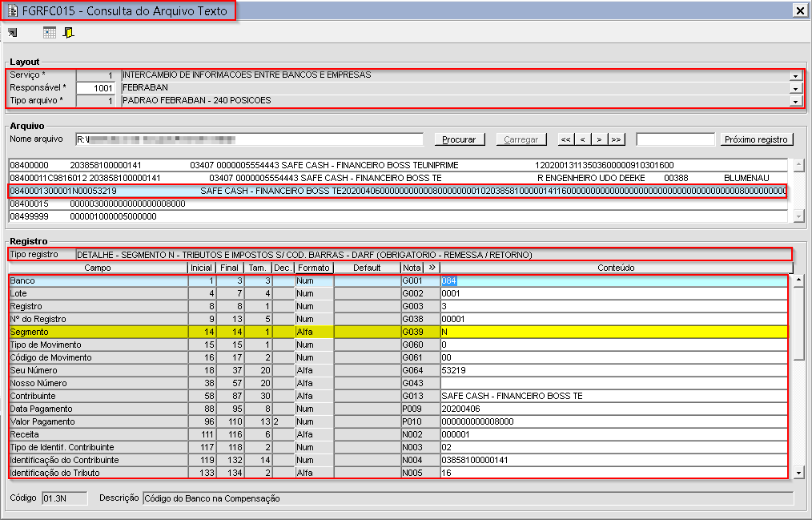Click the calendar grid toolbar icon
Viewport: 812px width, 520px height.
(50, 33)
